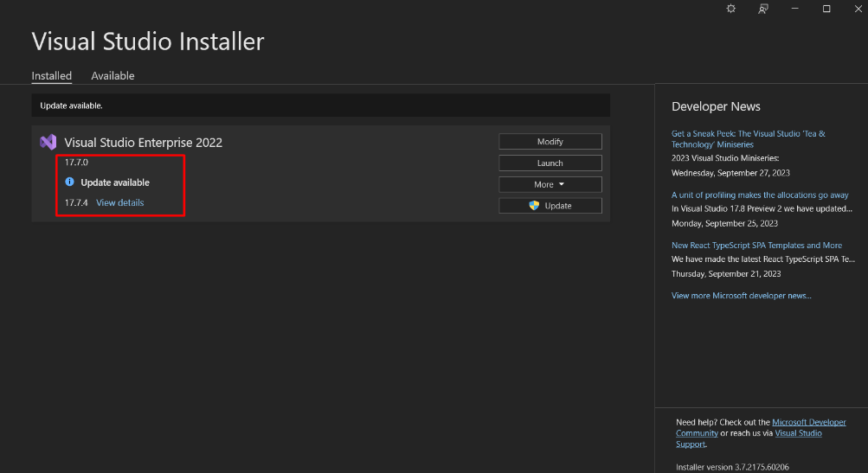The width and height of the screenshot is (868, 473).
Task: Expand the More dropdown menu
Action: [x=550, y=184]
